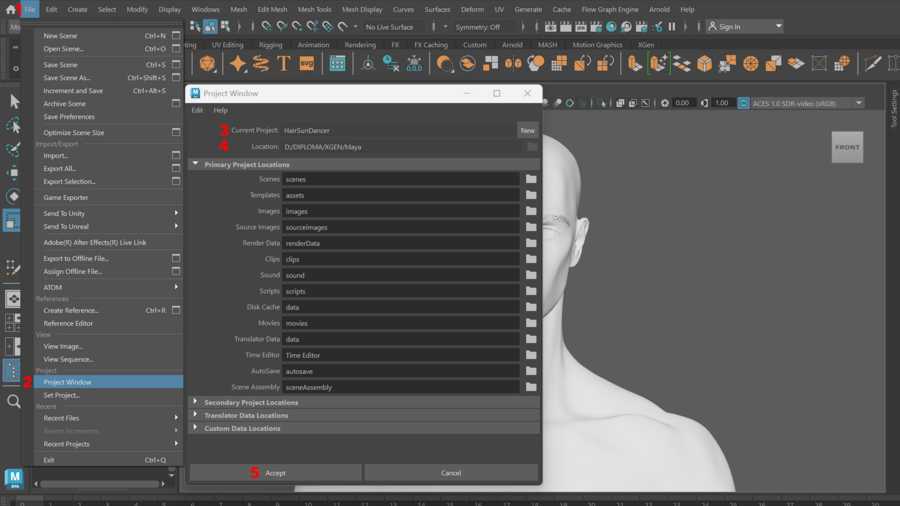Click the magnifier search icon on left sidebar
900x506 pixels.
tap(14, 402)
